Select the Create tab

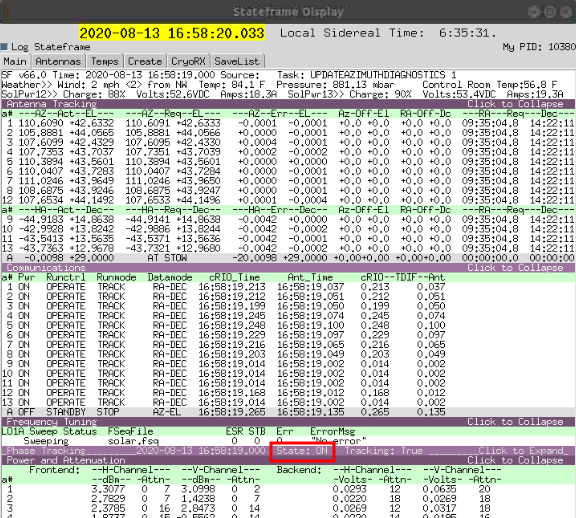point(145,61)
